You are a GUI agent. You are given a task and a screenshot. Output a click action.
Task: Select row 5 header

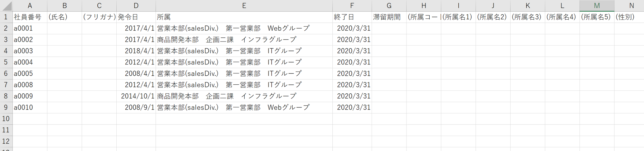click(6, 62)
